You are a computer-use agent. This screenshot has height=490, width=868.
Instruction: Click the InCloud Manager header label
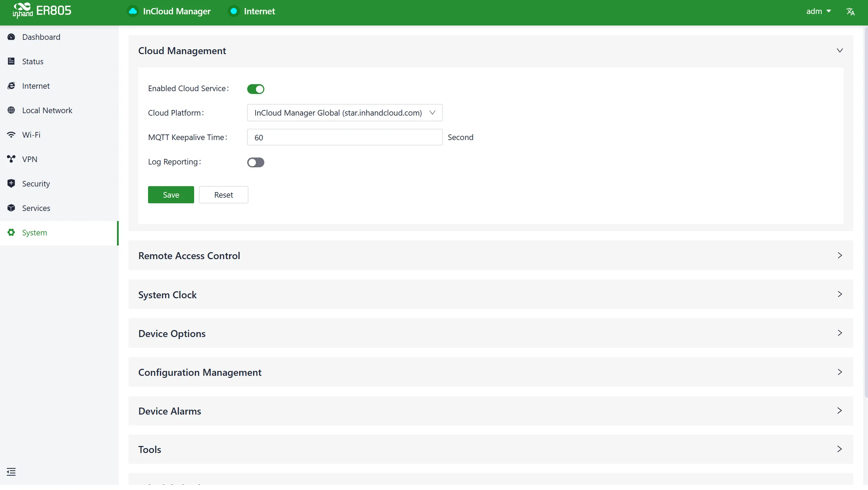[177, 12]
